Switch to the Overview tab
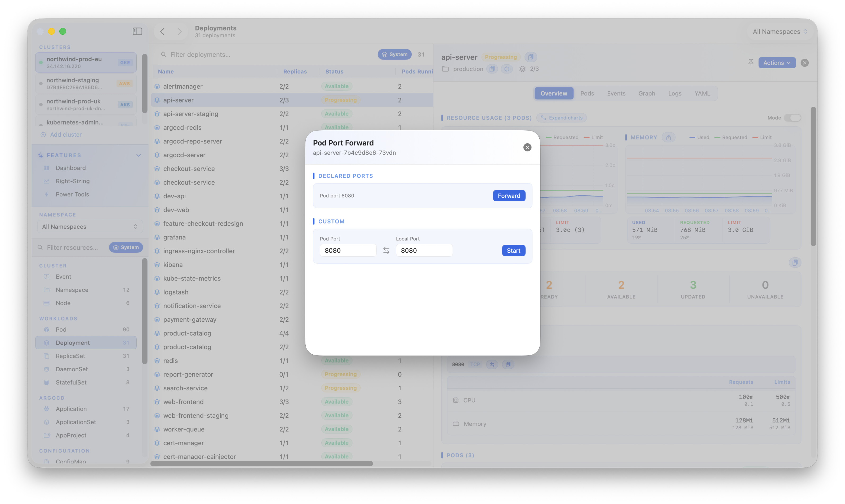The height and width of the screenshot is (504, 845). tap(554, 93)
